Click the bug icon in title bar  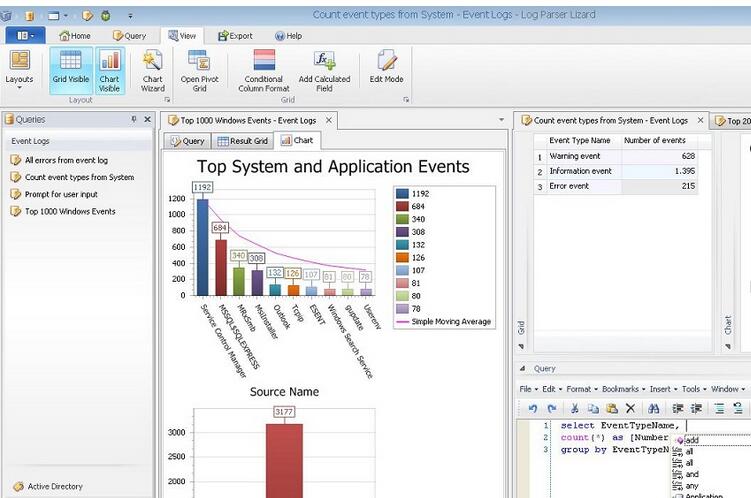105,16
